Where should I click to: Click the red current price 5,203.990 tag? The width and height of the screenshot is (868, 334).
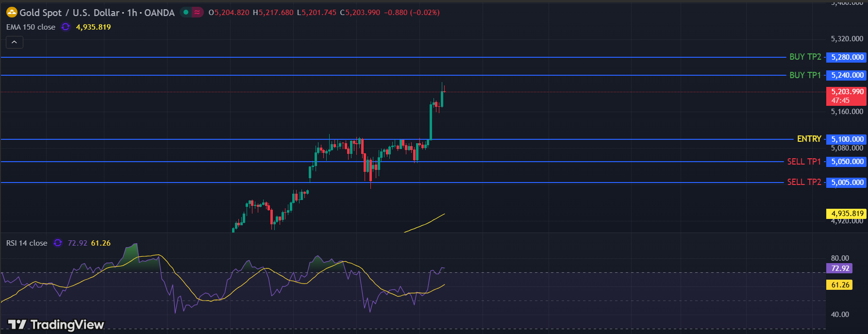point(847,96)
